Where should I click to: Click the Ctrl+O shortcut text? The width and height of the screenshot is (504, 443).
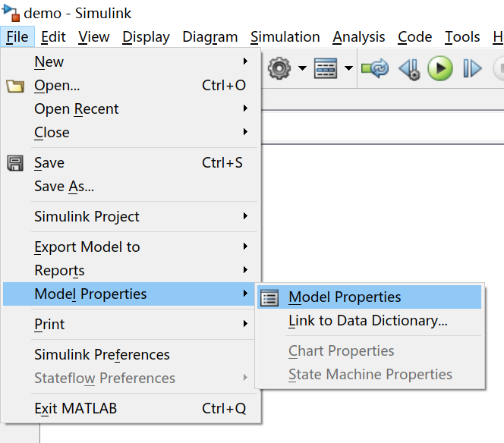224,86
